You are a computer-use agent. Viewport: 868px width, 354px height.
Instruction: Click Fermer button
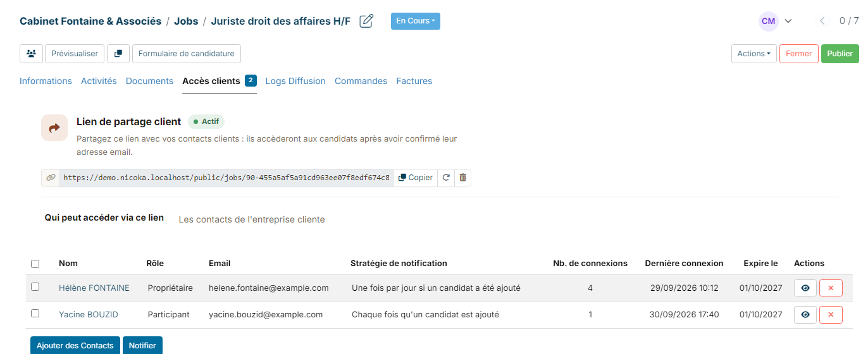pyautogui.click(x=799, y=54)
